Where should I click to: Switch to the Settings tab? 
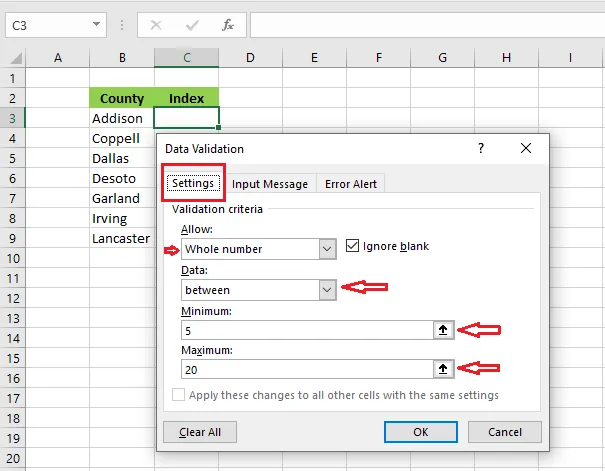point(193,183)
